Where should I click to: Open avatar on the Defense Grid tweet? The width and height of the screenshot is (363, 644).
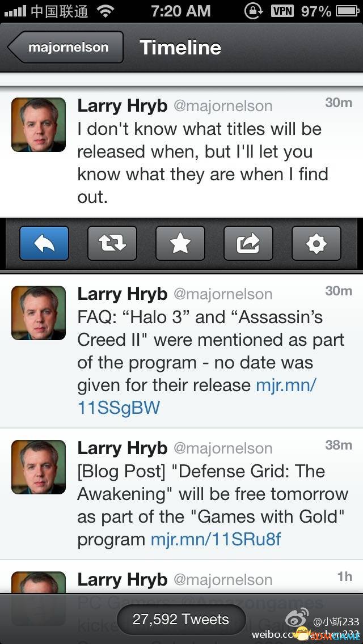coord(39,467)
